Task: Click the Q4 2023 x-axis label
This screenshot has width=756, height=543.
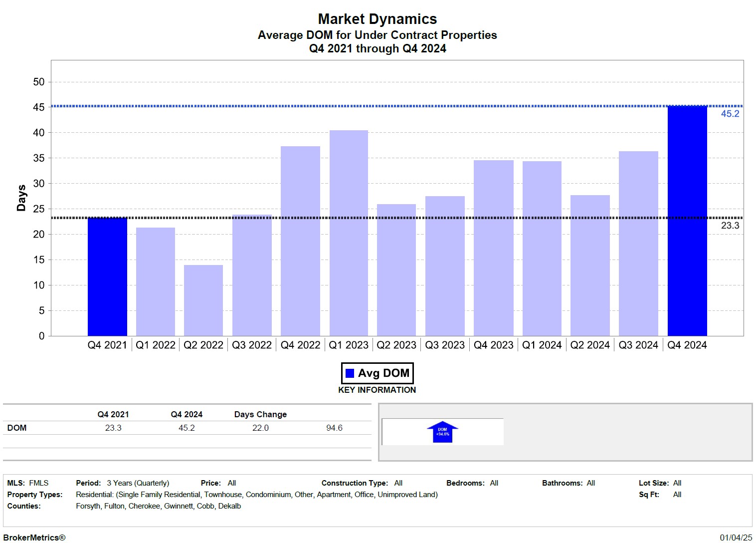Action: tap(493, 345)
